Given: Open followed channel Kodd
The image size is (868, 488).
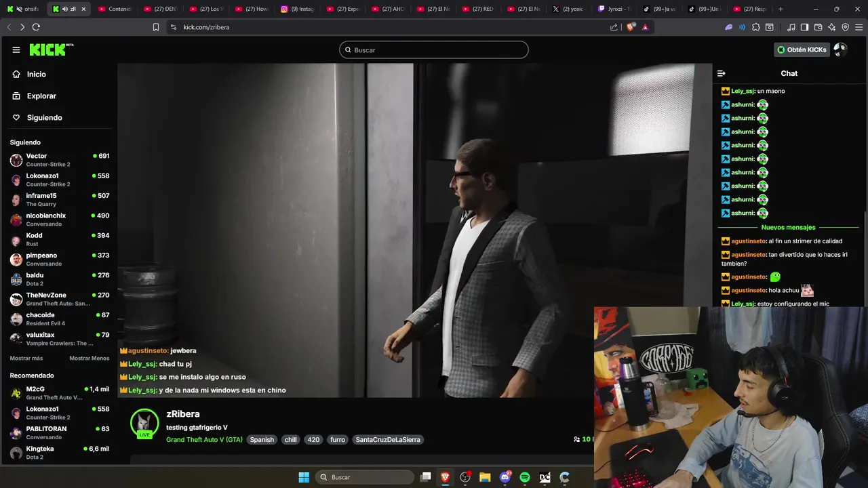Looking at the screenshot, I should pyautogui.click(x=60, y=239).
